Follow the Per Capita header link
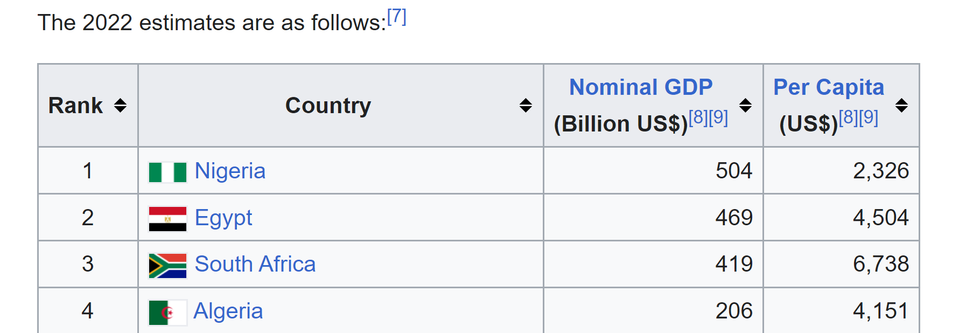This screenshot has width=980, height=333. pyautogui.click(x=829, y=87)
